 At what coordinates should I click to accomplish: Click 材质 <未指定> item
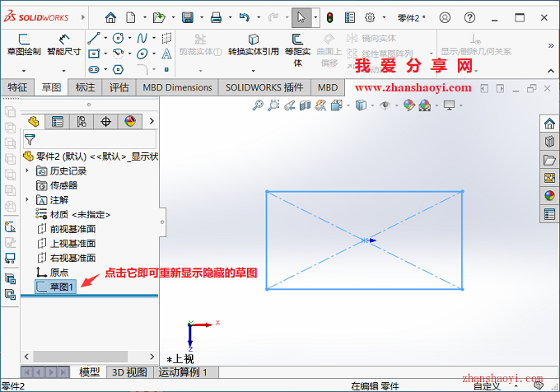(72, 214)
